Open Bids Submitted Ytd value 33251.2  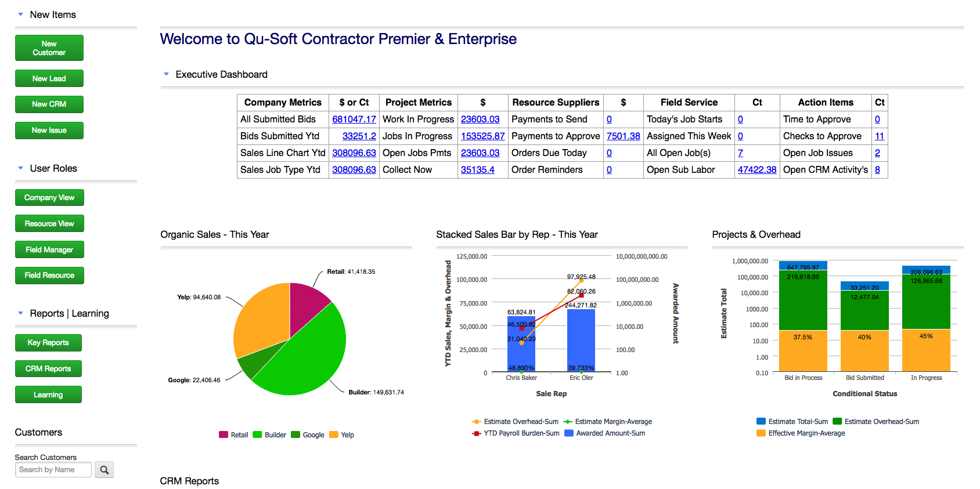359,136
